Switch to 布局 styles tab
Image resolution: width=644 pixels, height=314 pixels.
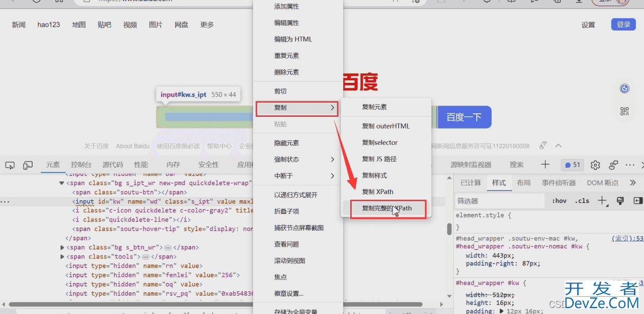pos(524,182)
